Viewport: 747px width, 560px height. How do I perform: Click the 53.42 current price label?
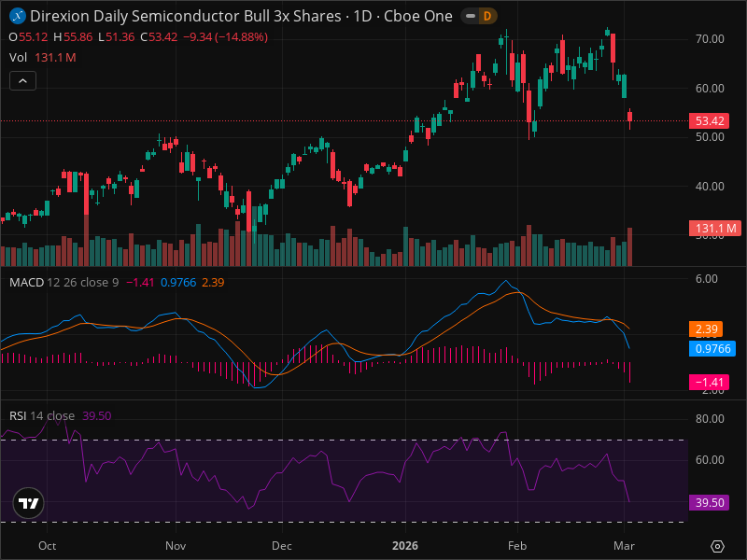709,121
